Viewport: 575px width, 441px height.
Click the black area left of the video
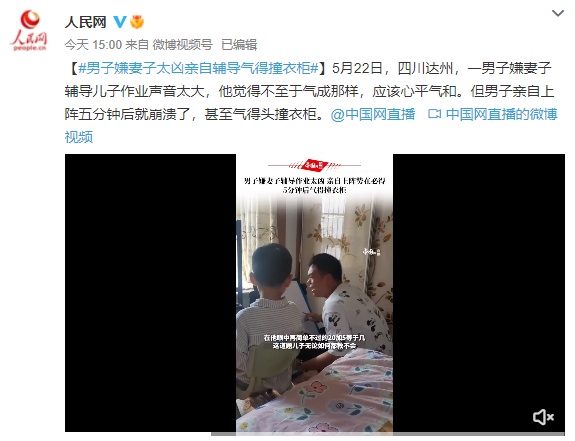(150, 293)
